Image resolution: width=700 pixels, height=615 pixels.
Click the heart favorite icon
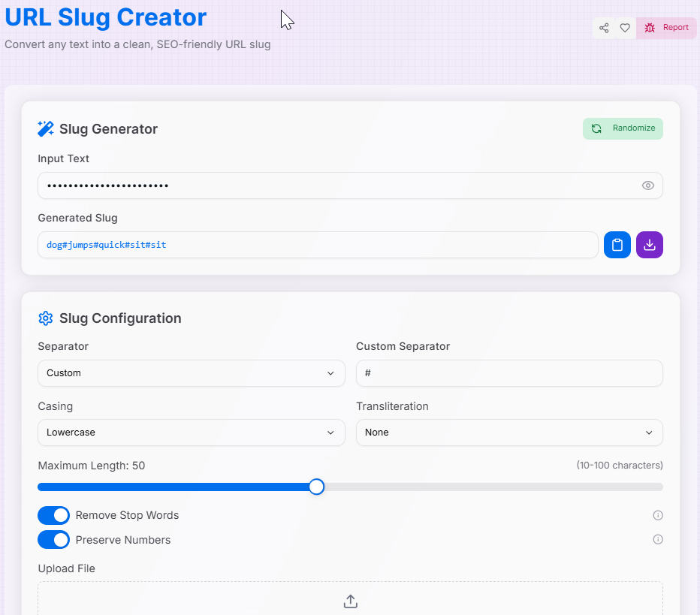coord(624,27)
